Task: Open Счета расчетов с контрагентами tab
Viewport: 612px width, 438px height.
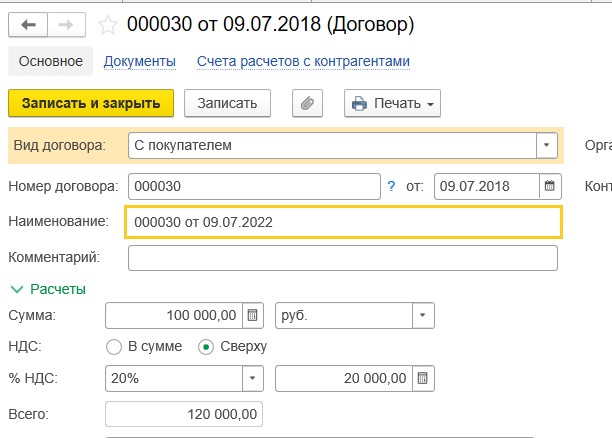Action: [x=303, y=61]
